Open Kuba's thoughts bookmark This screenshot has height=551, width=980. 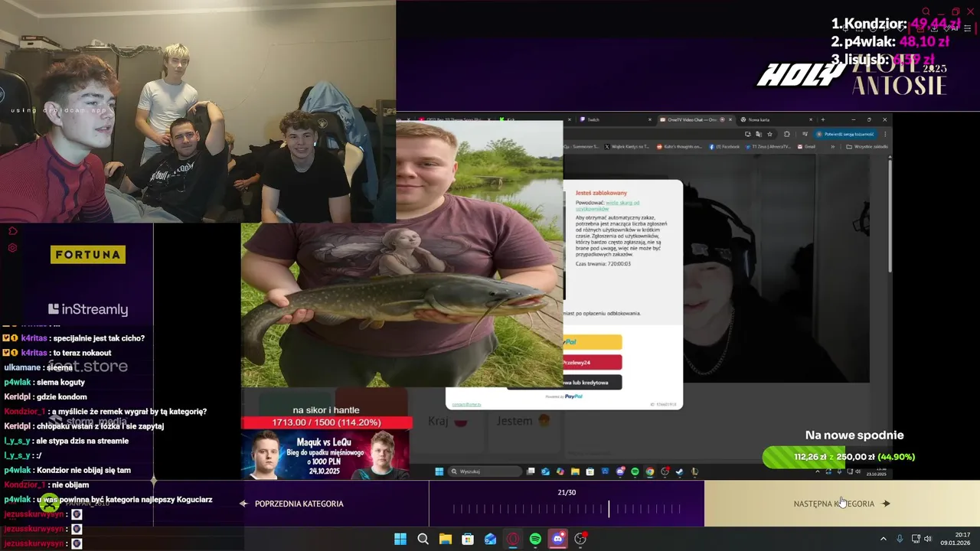point(680,146)
